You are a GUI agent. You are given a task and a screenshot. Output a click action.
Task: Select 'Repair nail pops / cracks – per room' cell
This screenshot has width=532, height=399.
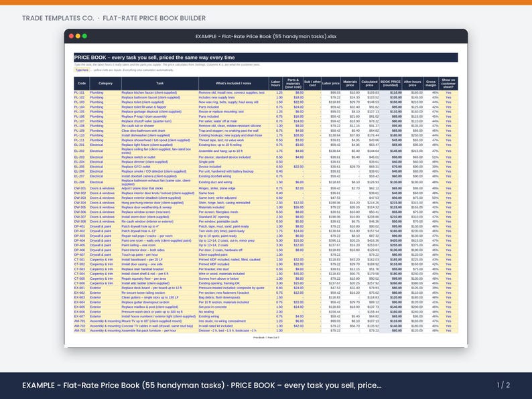coord(160,236)
